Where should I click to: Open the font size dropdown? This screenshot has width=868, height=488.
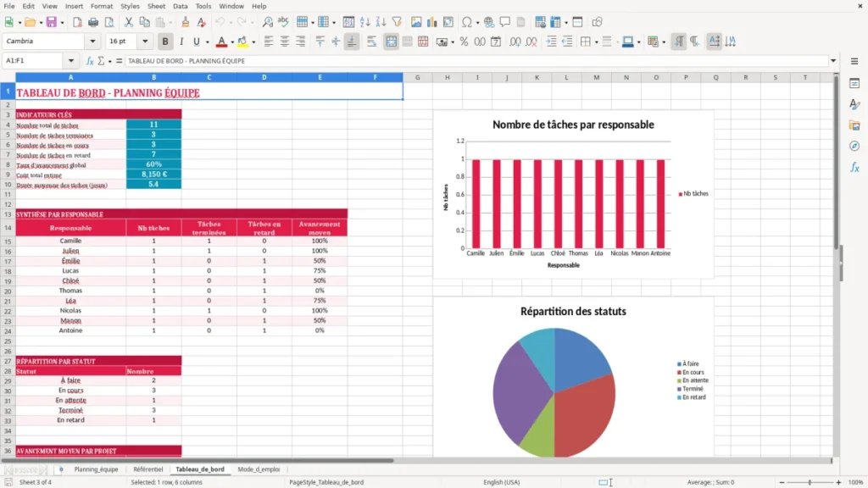pyautogui.click(x=145, y=42)
